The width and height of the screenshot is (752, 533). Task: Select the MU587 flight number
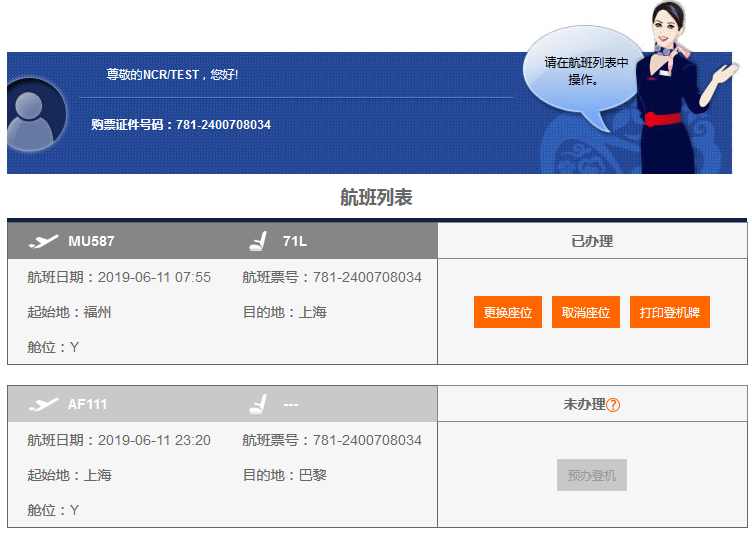[x=91, y=241]
